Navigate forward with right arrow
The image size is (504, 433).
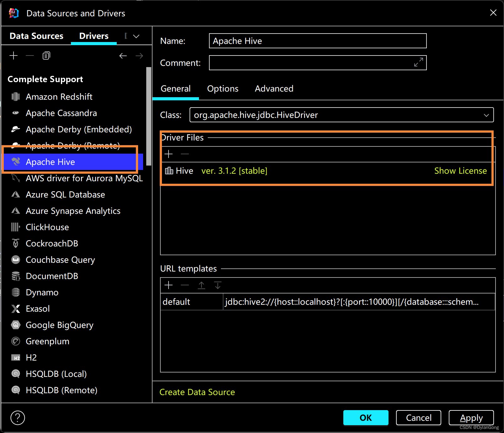point(139,56)
